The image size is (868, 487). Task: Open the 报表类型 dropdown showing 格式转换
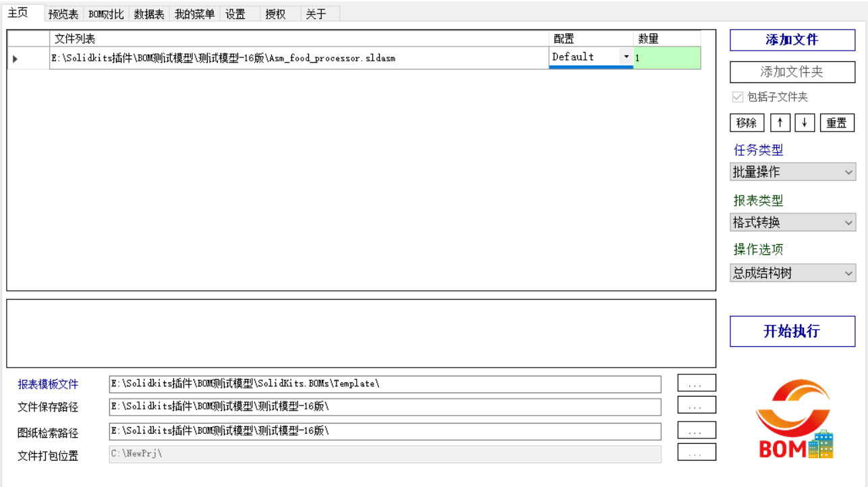click(792, 222)
